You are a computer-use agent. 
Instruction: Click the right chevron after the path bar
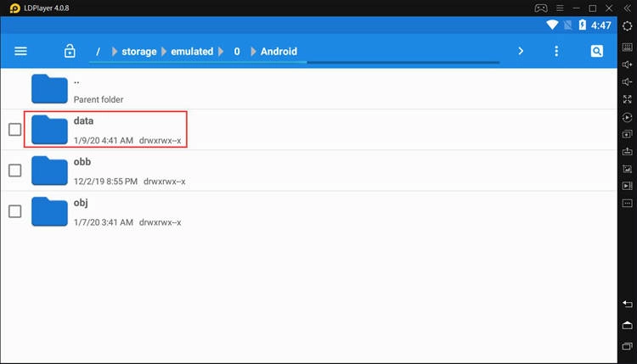[x=521, y=52]
